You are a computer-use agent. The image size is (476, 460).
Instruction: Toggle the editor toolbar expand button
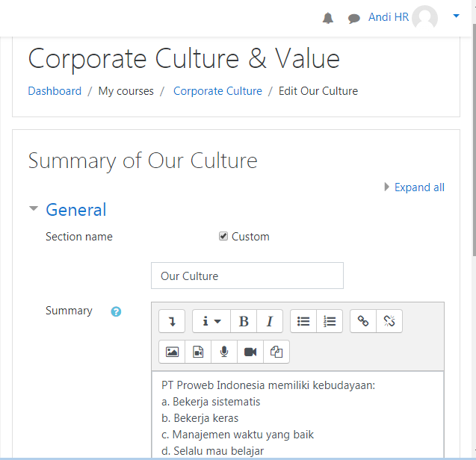click(x=172, y=321)
